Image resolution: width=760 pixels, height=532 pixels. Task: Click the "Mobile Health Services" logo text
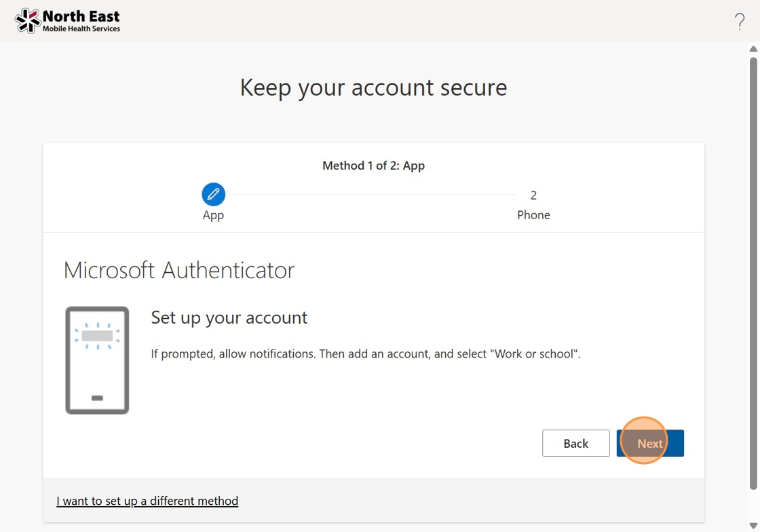(81, 29)
